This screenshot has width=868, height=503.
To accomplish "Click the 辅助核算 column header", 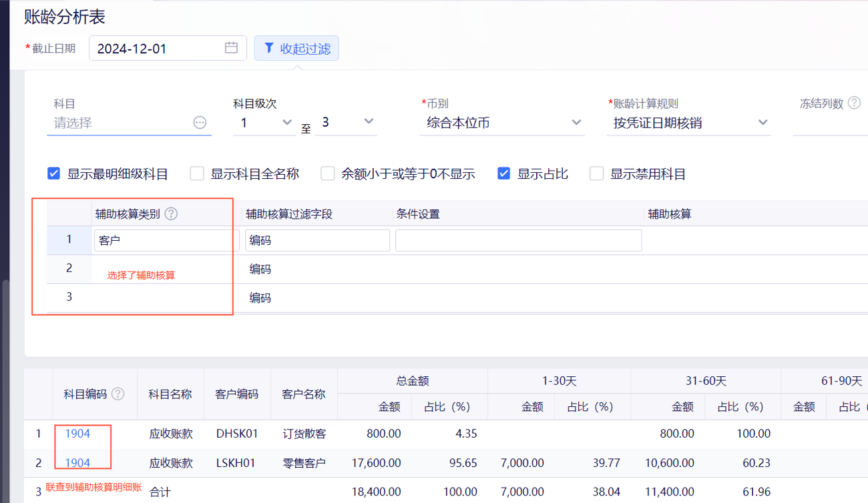I will tap(669, 214).
